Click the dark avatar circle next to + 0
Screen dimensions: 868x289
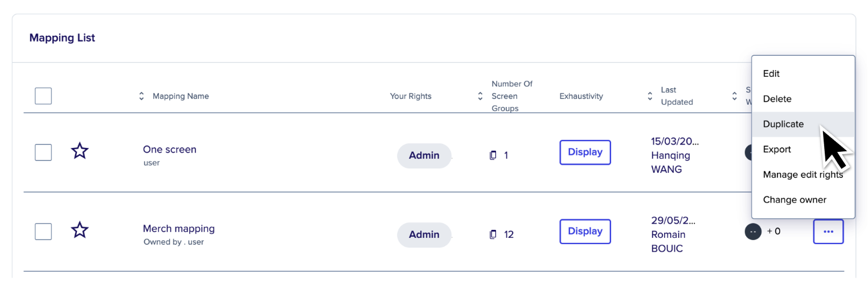753,232
